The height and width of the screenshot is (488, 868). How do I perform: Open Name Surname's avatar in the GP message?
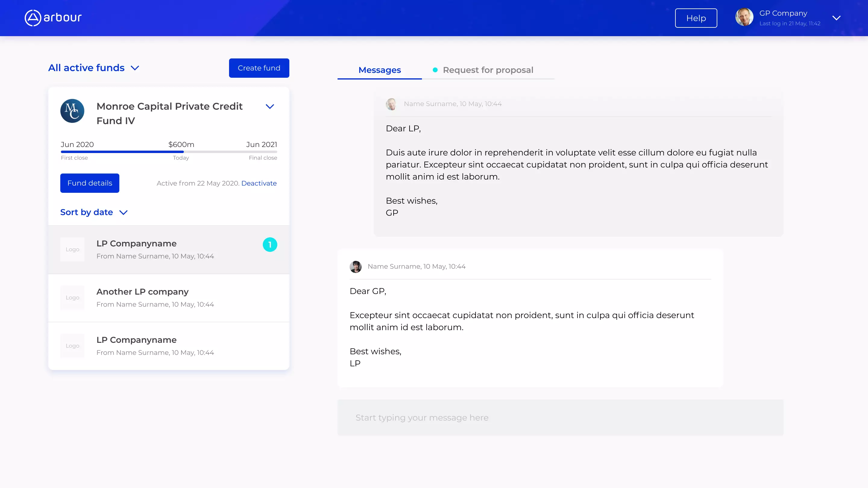pyautogui.click(x=392, y=104)
